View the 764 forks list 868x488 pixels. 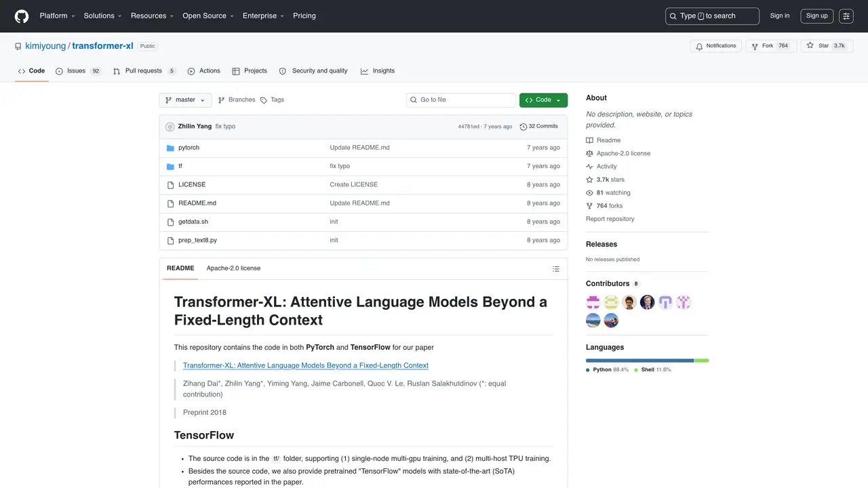pyautogui.click(x=604, y=206)
